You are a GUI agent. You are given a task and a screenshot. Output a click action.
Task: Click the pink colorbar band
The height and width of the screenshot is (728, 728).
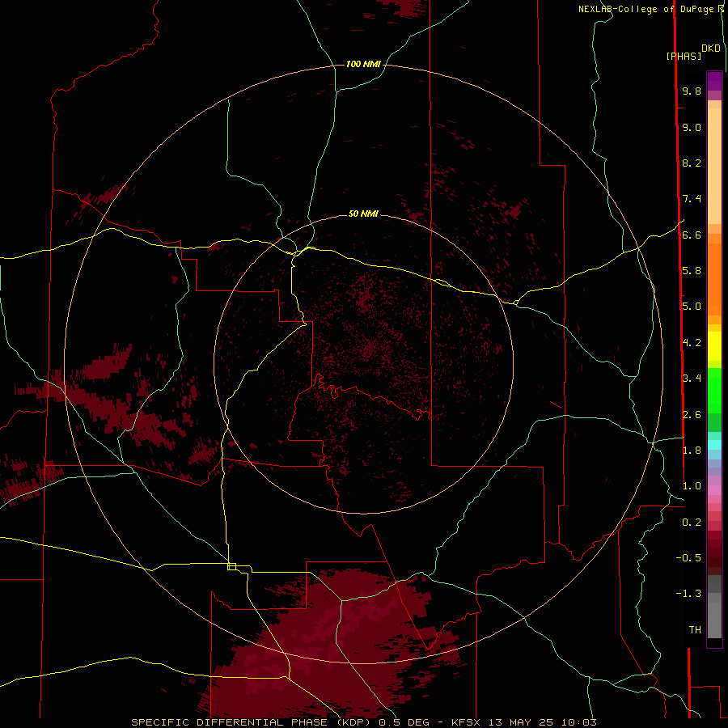[714, 490]
